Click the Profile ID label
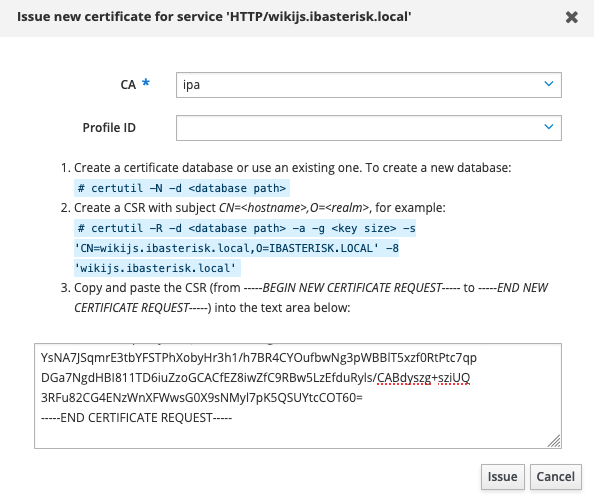This screenshot has width=594, height=502. click(109, 128)
